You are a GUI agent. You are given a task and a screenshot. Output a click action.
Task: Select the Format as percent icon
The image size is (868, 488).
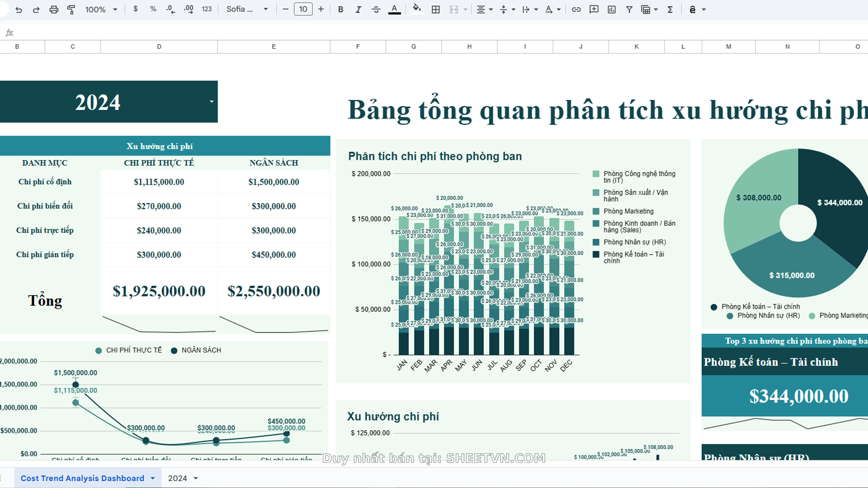tap(153, 9)
